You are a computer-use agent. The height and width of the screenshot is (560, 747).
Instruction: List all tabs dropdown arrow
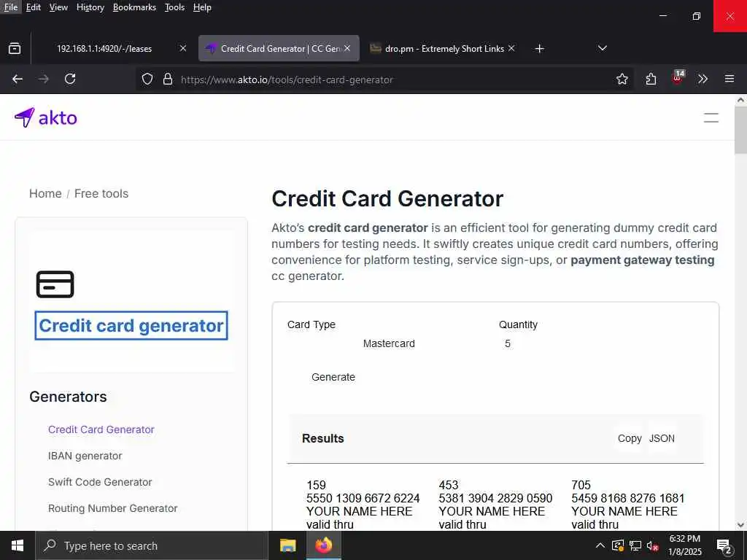[x=602, y=49]
